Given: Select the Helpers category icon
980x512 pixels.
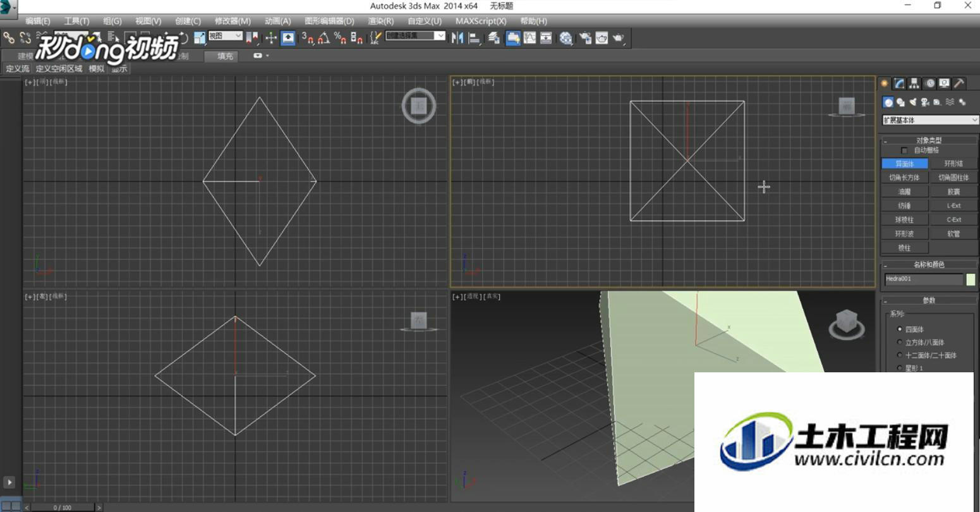Looking at the screenshot, I should (937, 102).
